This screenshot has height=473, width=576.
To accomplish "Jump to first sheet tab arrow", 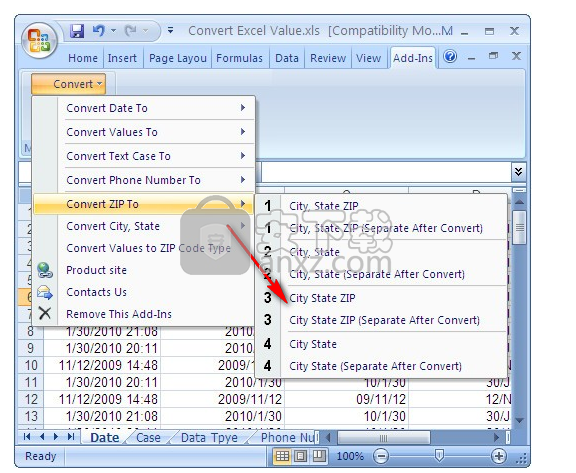I will [27, 436].
